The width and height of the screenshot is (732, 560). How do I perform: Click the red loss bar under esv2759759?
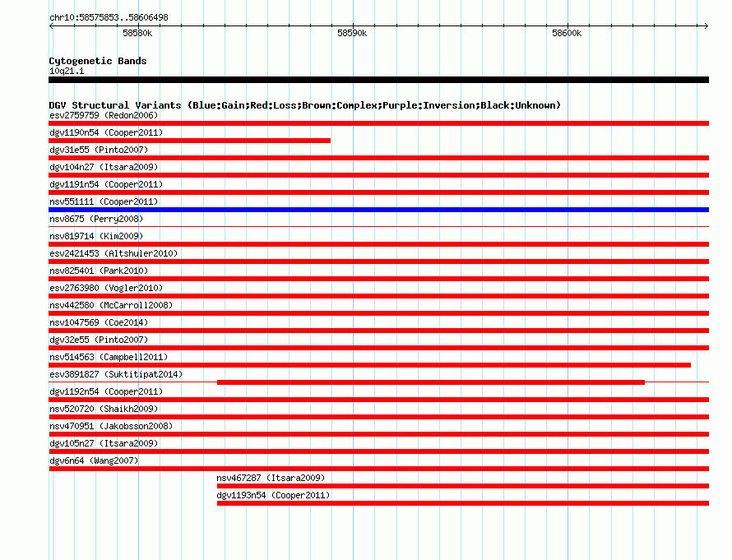click(x=378, y=123)
